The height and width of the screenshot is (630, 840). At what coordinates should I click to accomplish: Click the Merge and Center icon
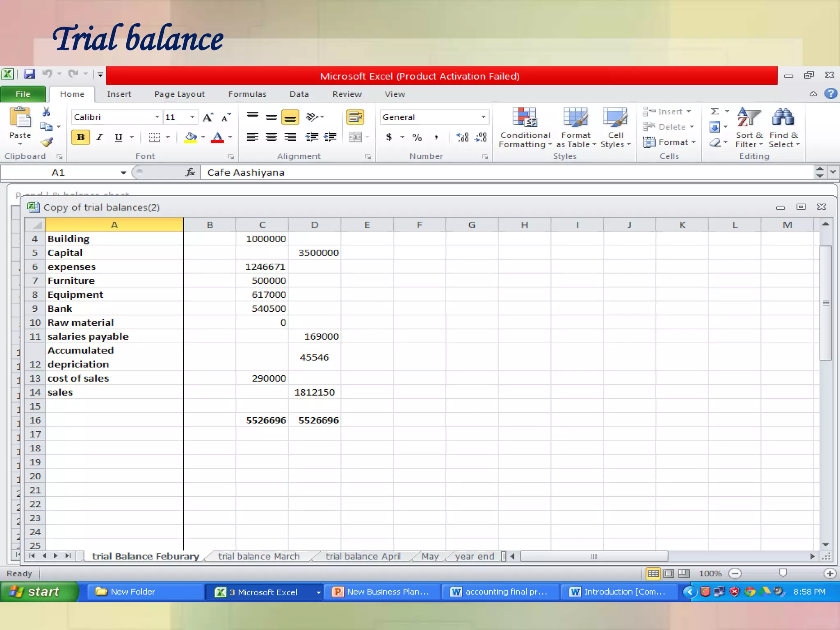pos(355,137)
